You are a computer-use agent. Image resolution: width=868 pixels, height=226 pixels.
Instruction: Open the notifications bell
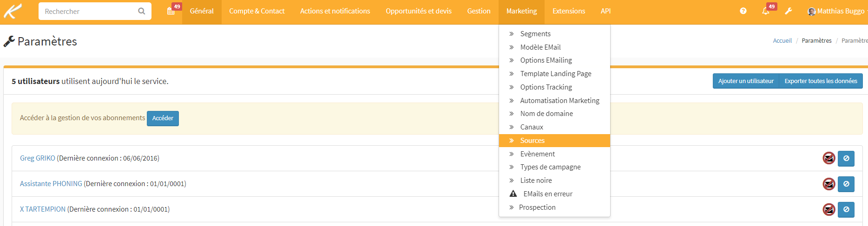tap(765, 11)
